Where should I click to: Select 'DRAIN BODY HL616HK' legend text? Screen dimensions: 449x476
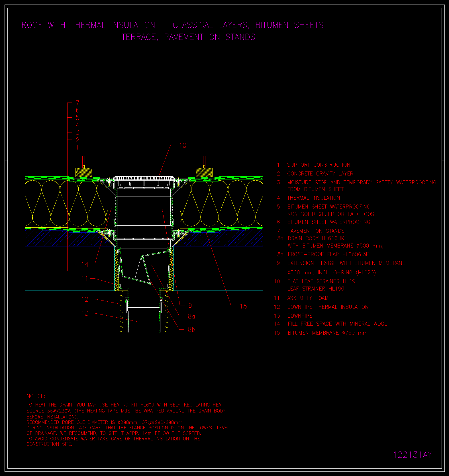click(x=316, y=238)
